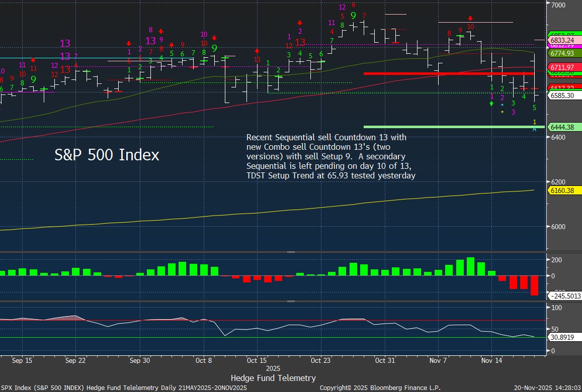The image size is (582, 392).
Task: Select the white 6585.30 last price label
Action: tap(562, 95)
